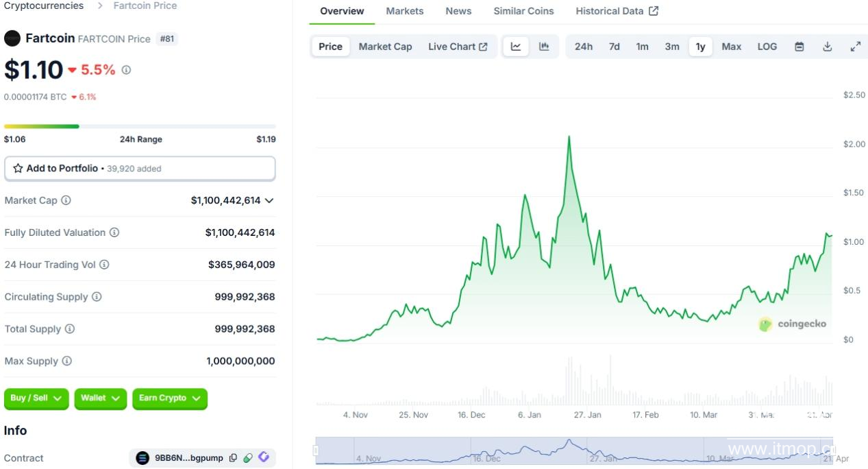Switch to the line chart view icon

516,47
